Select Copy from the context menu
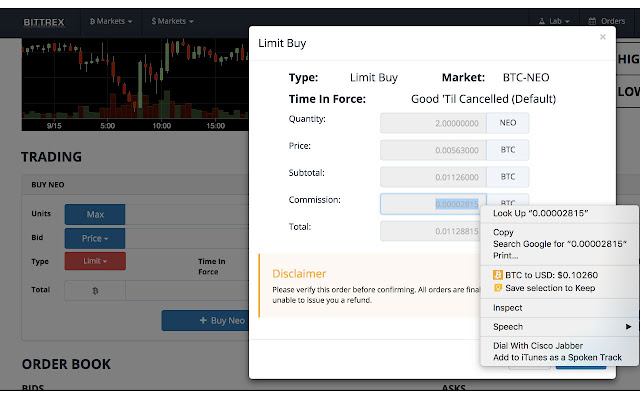Image resolution: width=640 pixels, height=400 pixels. coord(559,232)
